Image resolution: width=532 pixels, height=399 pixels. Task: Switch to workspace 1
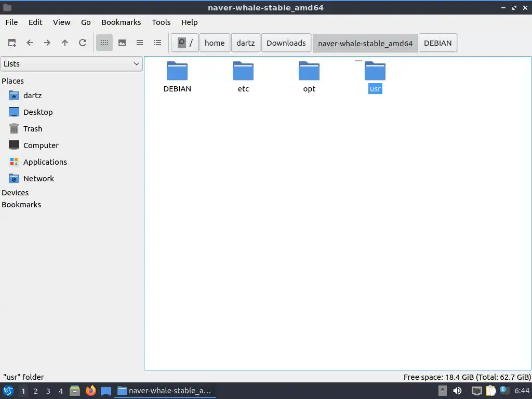[x=23, y=391]
